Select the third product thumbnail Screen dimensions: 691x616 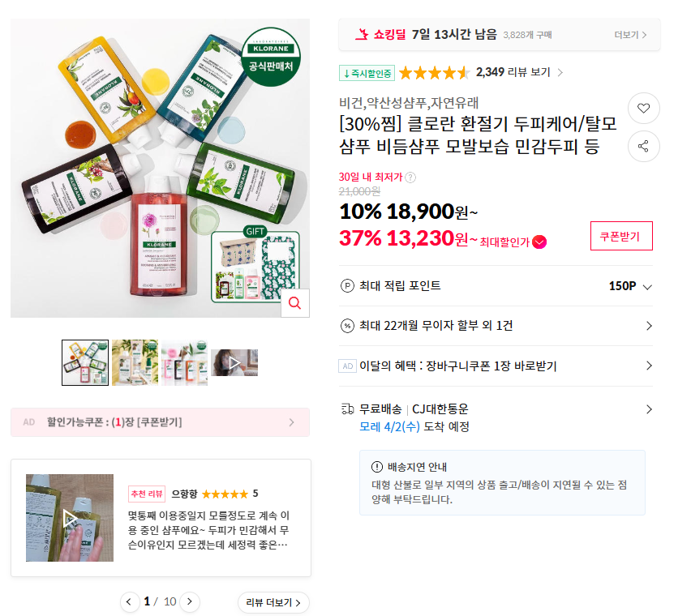coord(184,362)
